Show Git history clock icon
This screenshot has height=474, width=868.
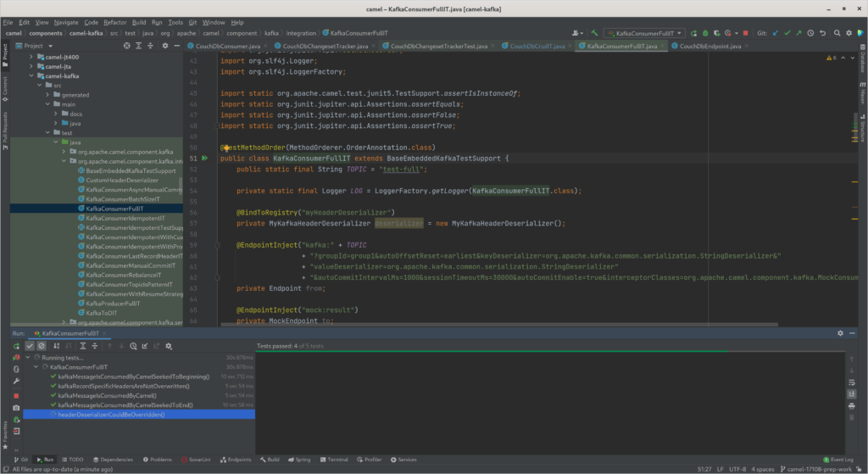pos(810,33)
